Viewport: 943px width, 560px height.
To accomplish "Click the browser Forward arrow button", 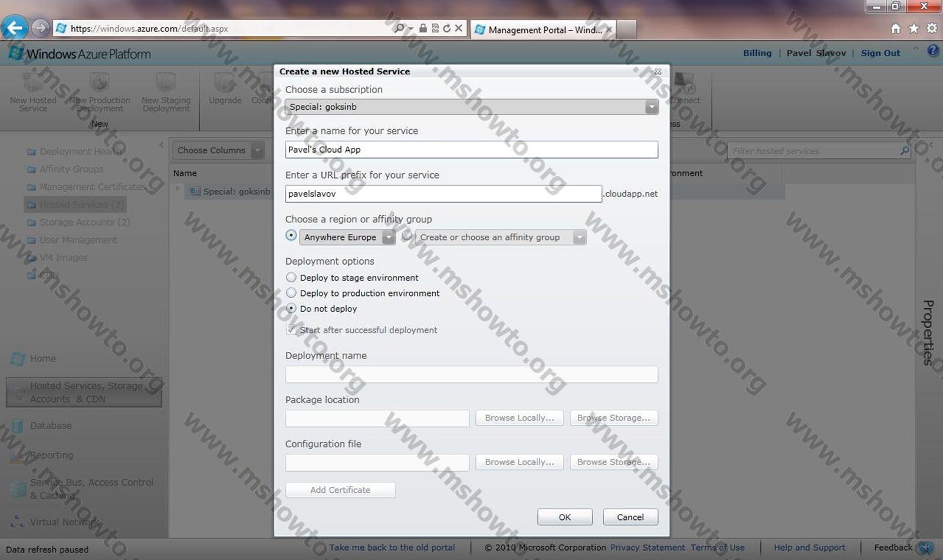I will click(40, 28).
